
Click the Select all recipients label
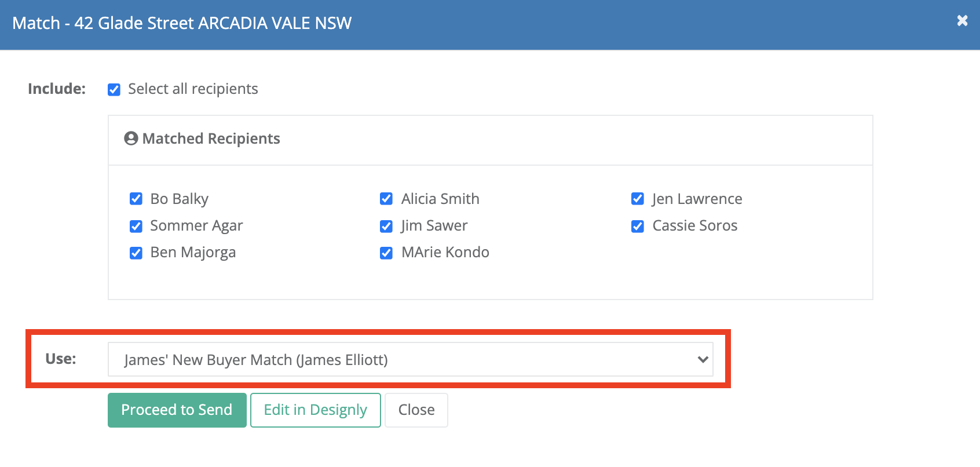pyautogui.click(x=193, y=89)
